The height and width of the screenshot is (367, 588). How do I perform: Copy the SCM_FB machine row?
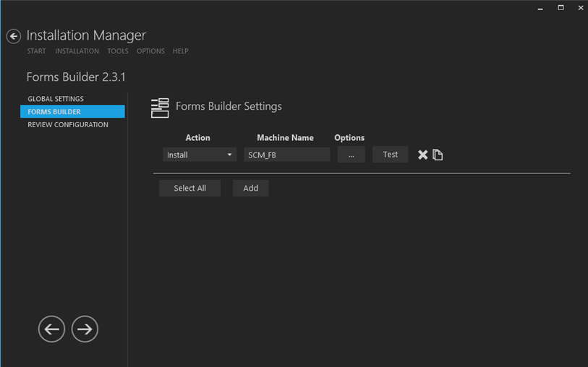[438, 155]
